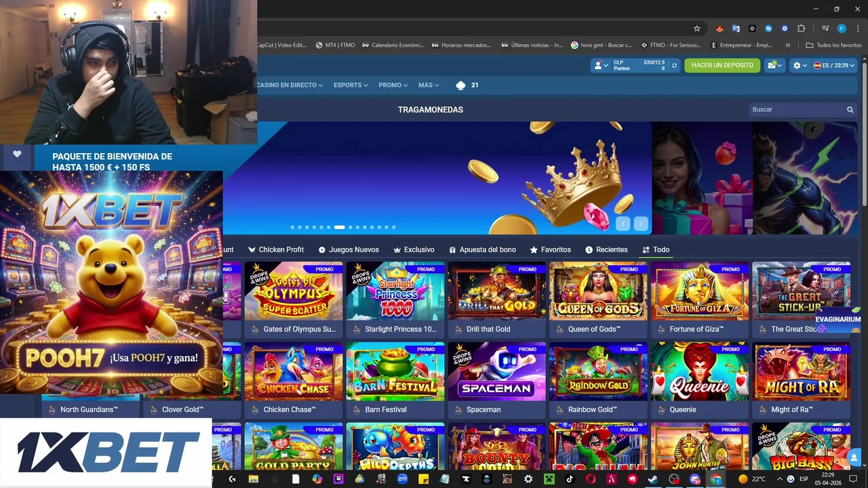The height and width of the screenshot is (488, 868).
Task: Bookmark this page with the star icon
Action: coord(696,28)
